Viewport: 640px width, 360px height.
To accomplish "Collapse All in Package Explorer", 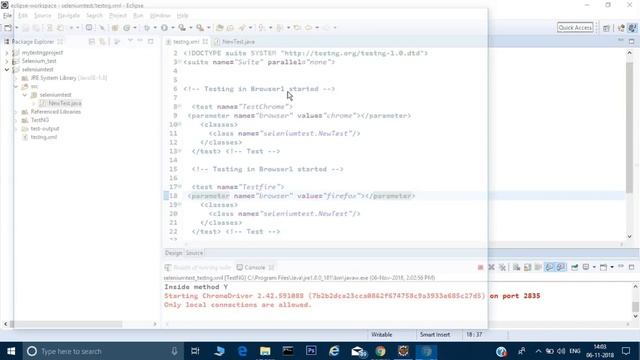I will pyautogui.click(x=92, y=42).
